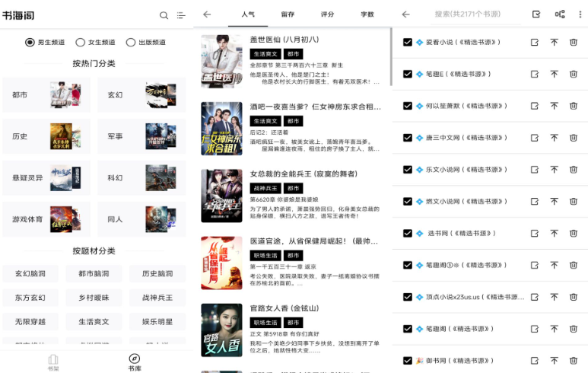This screenshot has height=373, width=588.
Task: Choose the 生活爽文 theme tag in 按题材分类
Action: (x=94, y=321)
